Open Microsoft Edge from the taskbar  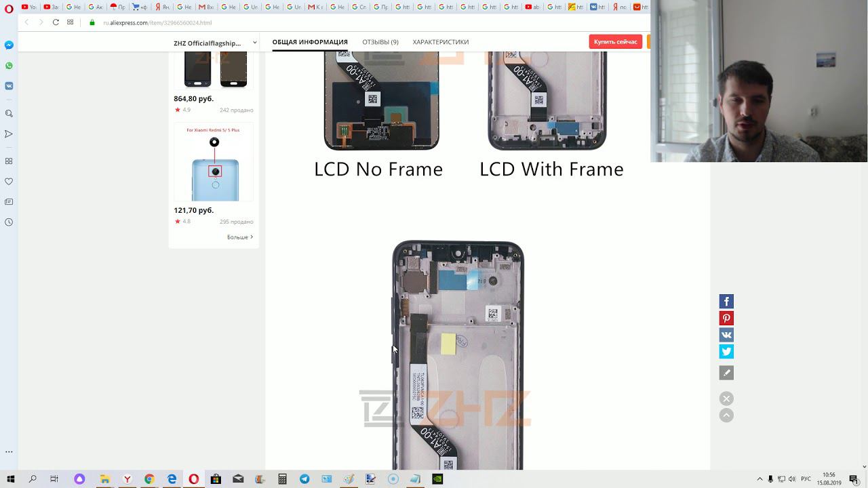pyautogui.click(x=172, y=479)
